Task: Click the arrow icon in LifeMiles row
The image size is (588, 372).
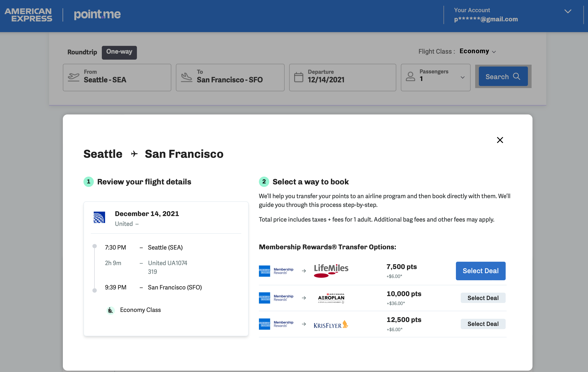Action: 304,271
